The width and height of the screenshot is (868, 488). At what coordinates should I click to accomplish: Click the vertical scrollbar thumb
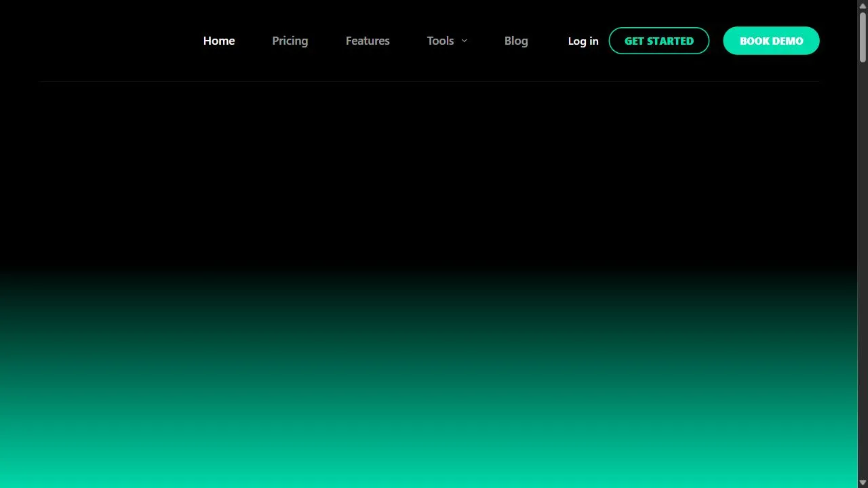click(863, 37)
